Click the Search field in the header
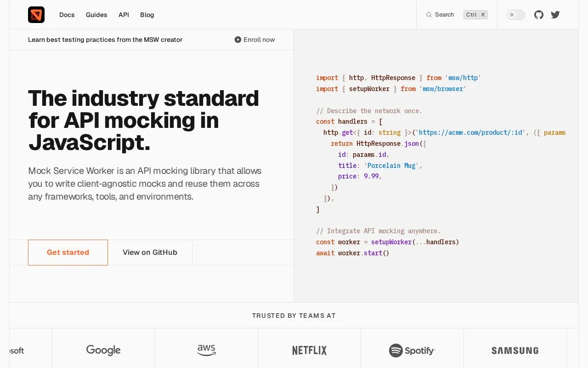This screenshot has width=588, height=368. (x=457, y=15)
